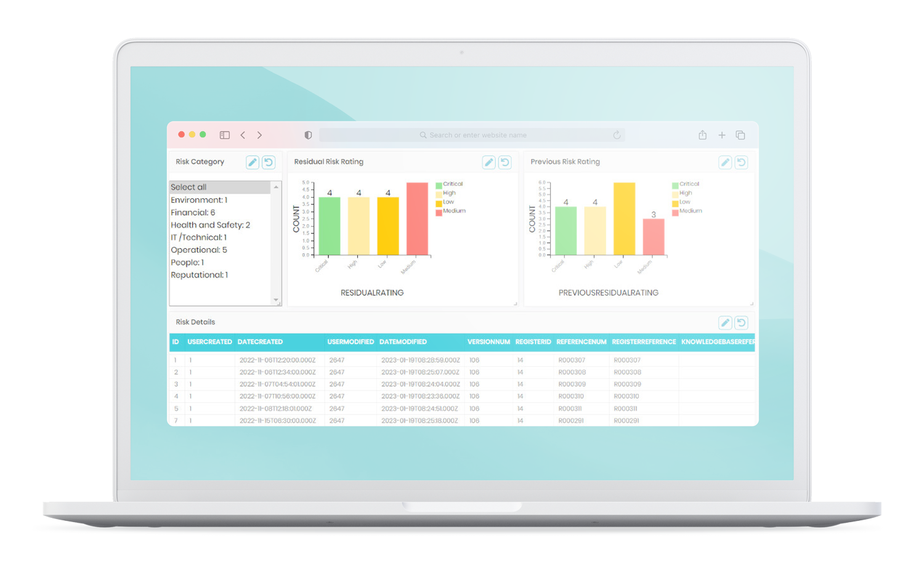Sort table by REFERENCENUM column header
This screenshot has width=924, height=588.
point(581,342)
